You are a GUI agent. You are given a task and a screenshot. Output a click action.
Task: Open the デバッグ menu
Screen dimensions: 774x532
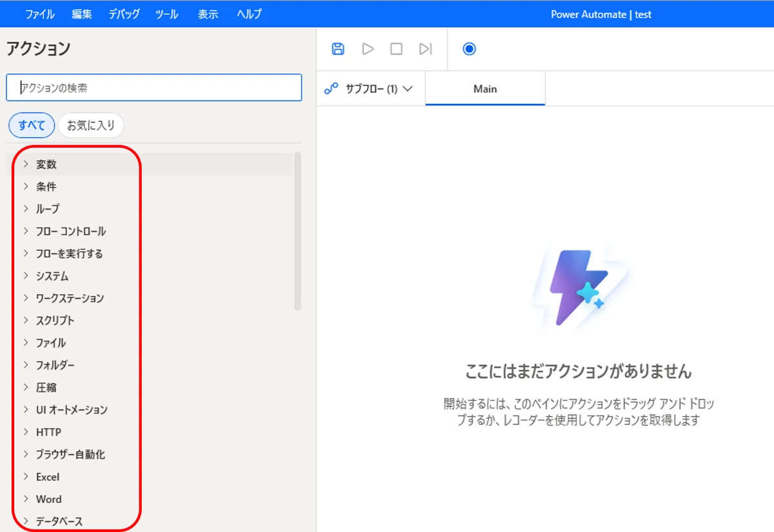tap(124, 14)
